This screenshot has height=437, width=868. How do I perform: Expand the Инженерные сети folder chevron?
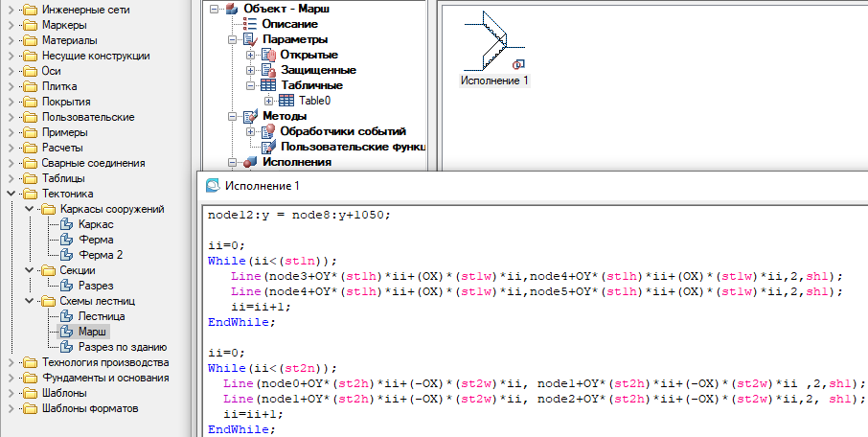coord(11,10)
